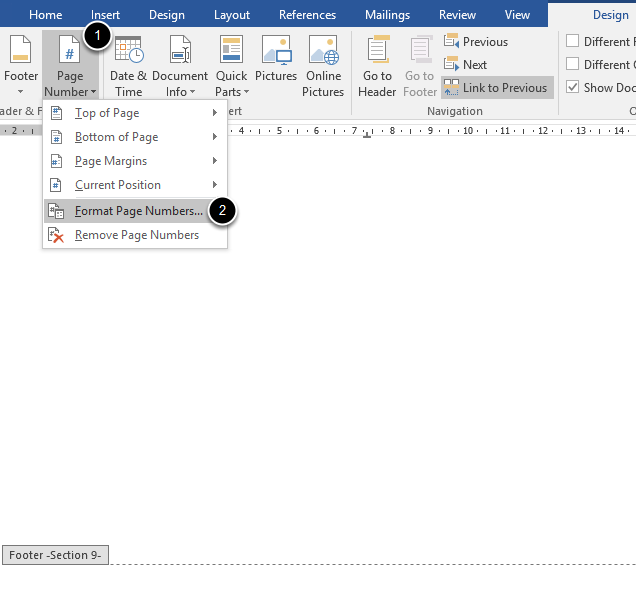Click Go to Header icon
Screen dimensions: 636x599
tap(378, 49)
